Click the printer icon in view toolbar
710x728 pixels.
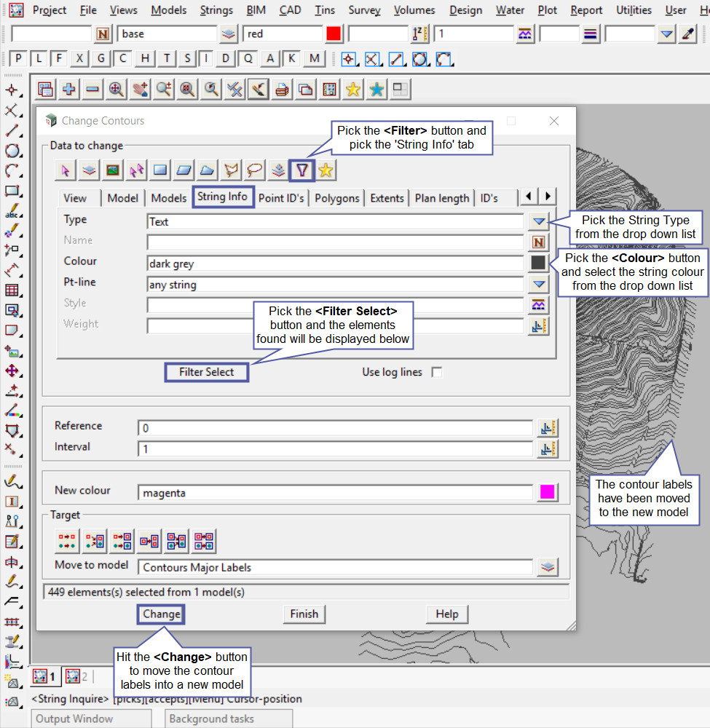[282, 90]
